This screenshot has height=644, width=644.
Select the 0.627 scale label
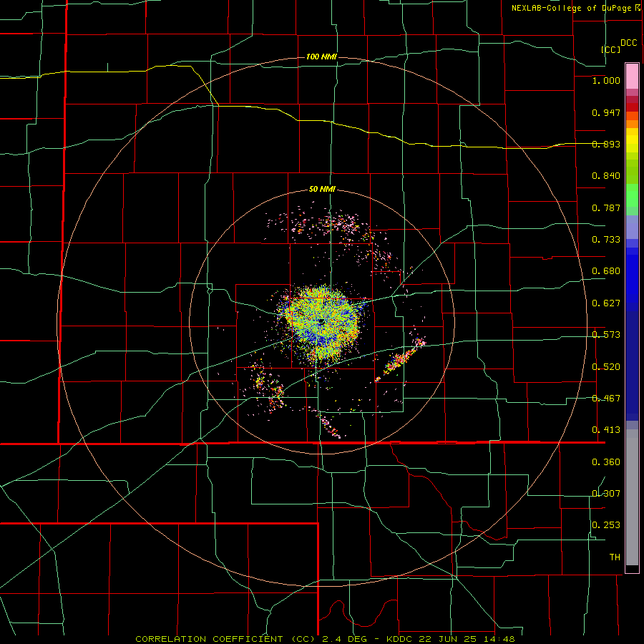pos(606,303)
